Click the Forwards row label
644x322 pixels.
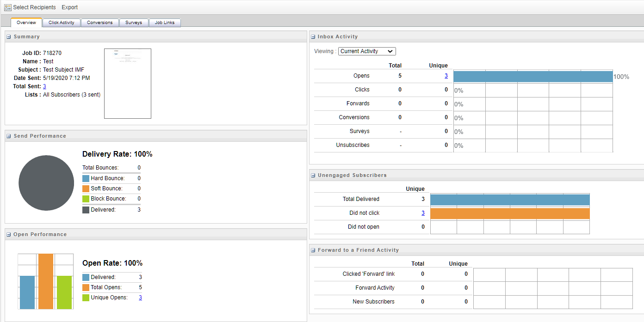358,103
